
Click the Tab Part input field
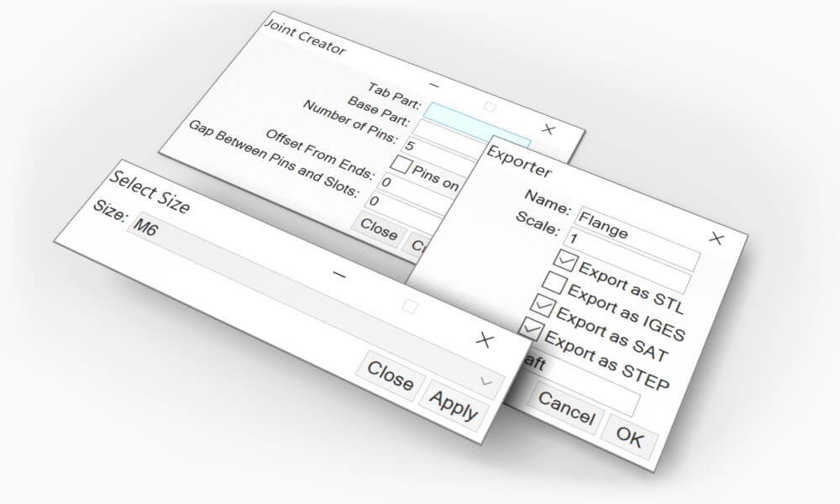[477, 125]
